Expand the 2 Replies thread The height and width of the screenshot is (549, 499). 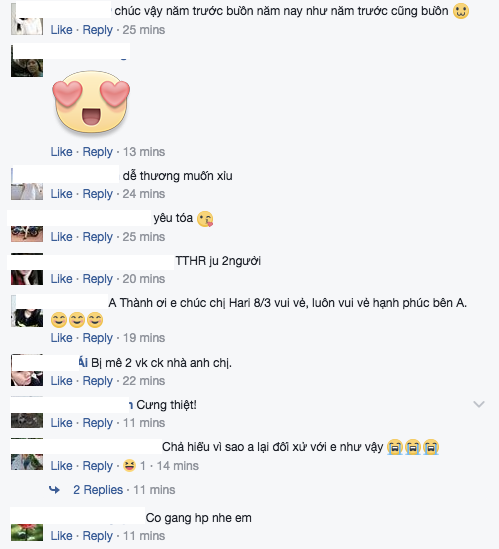[98, 489]
